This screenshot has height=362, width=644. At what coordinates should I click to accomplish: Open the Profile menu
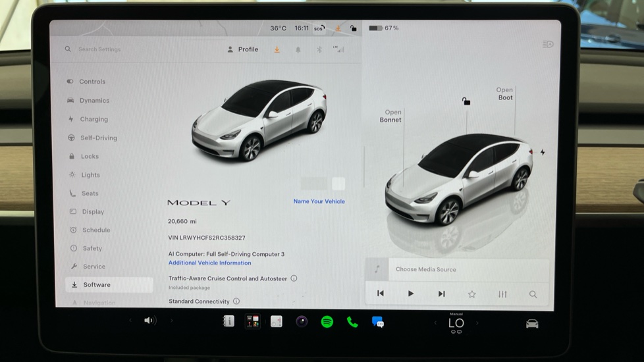[243, 49]
